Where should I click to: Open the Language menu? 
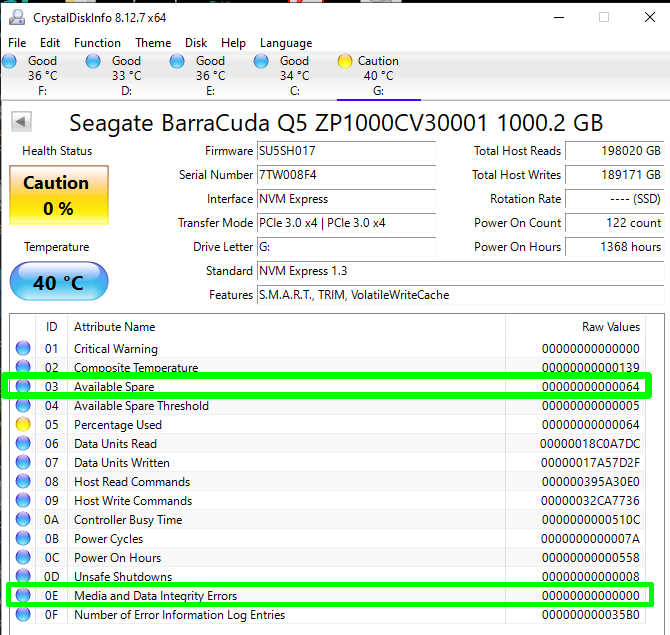(286, 43)
